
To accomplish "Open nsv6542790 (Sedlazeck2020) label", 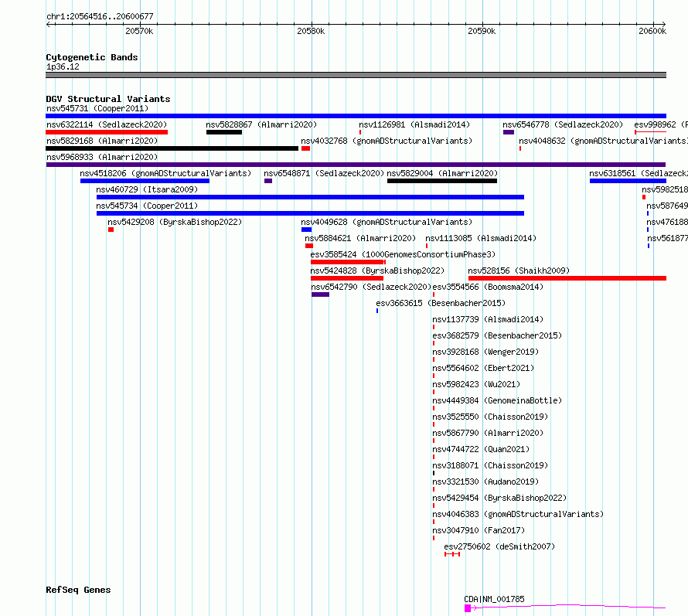I will (371, 287).
